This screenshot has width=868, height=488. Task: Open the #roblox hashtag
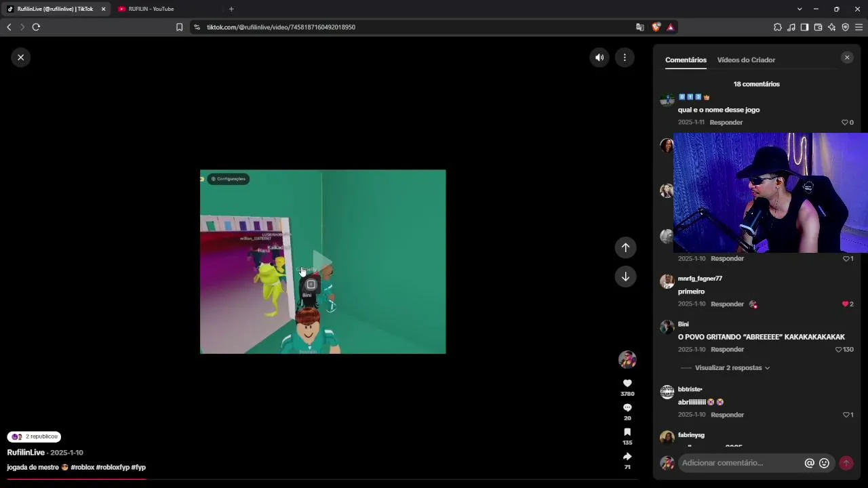[83, 467]
